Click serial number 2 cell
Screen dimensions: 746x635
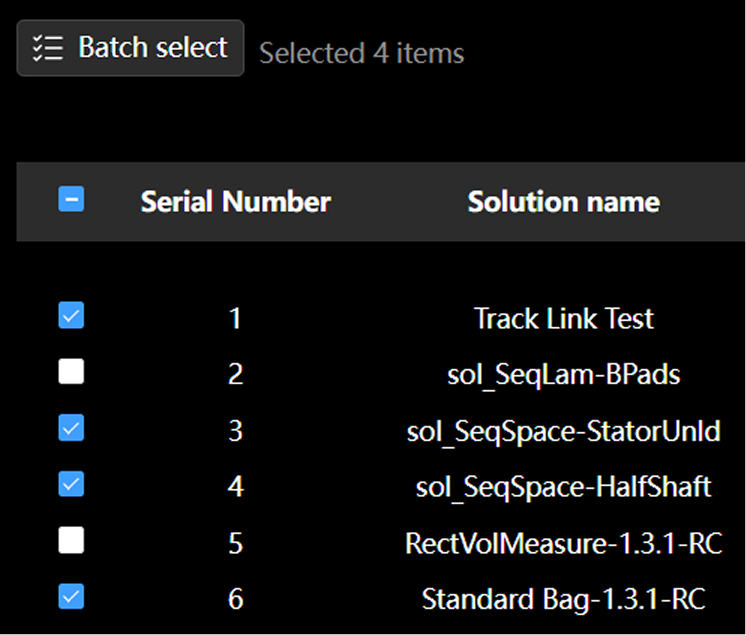(235, 375)
